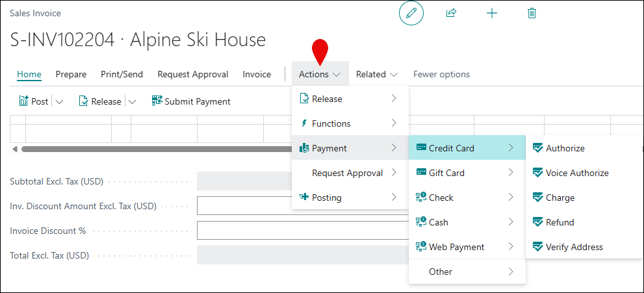644x293 pixels.
Task: Click the Functions lightning bolt icon
Action: pos(304,123)
